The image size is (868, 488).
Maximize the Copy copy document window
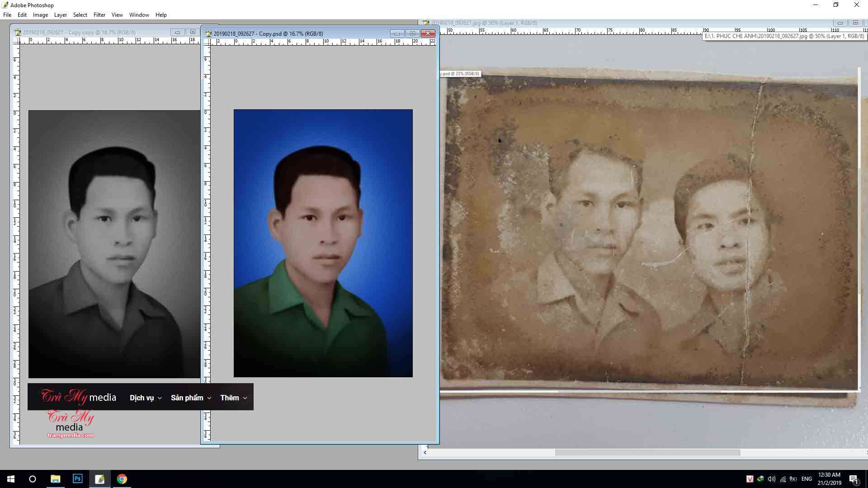[193, 32]
